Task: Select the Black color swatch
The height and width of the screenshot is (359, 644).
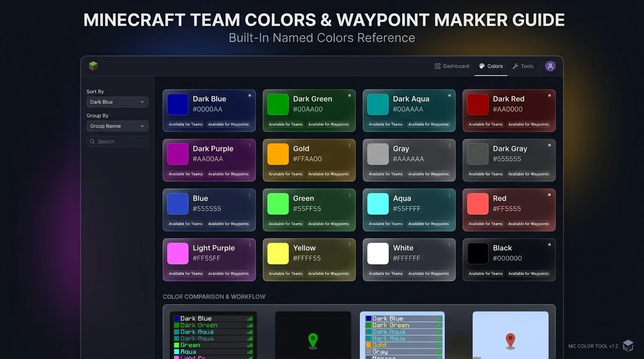Action: click(478, 253)
